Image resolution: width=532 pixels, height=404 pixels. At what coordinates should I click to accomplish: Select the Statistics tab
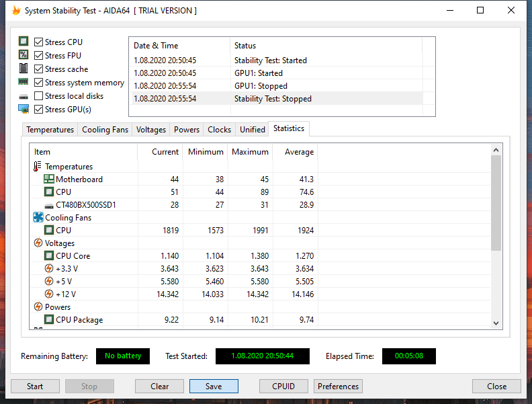289,128
